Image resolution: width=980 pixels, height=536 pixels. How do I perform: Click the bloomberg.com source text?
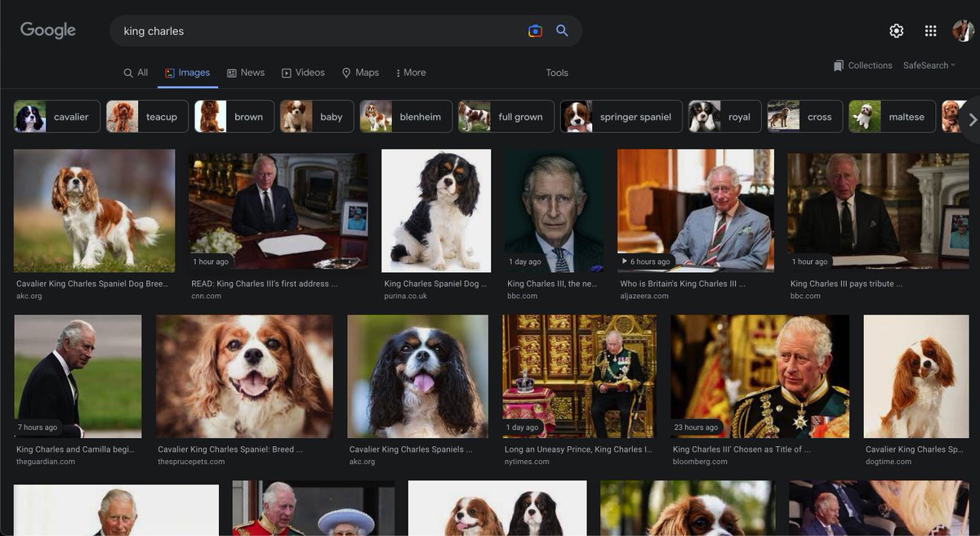pyautogui.click(x=700, y=462)
